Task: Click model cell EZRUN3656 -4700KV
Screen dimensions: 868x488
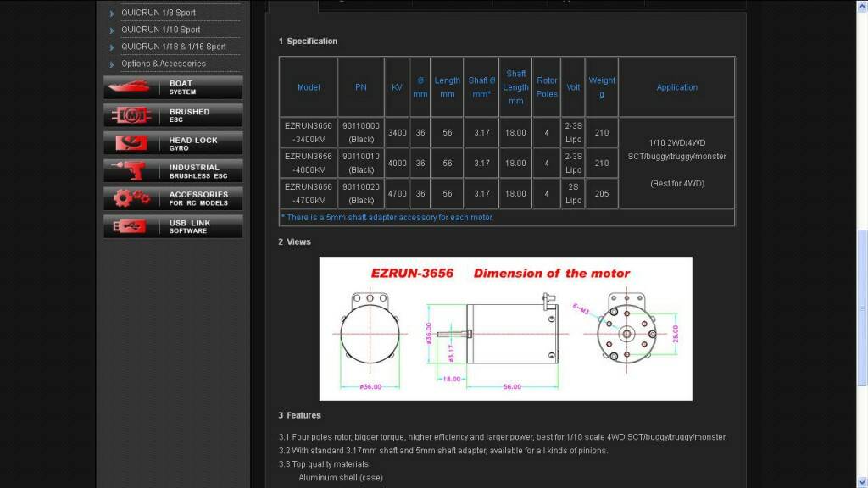Action: (x=309, y=194)
